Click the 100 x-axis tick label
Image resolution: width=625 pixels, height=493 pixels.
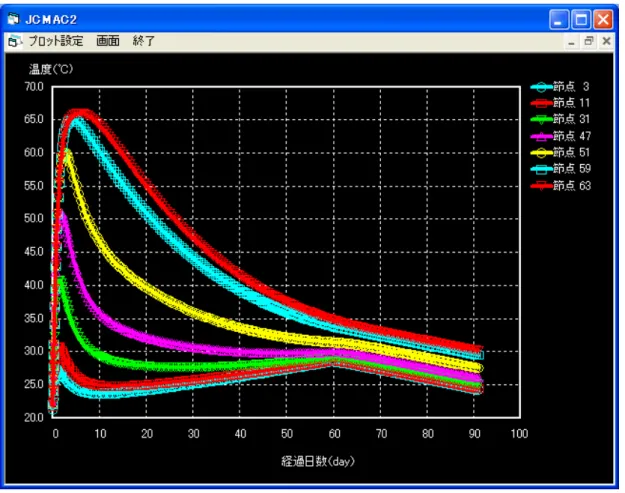pyautogui.click(x=519, y=434)
